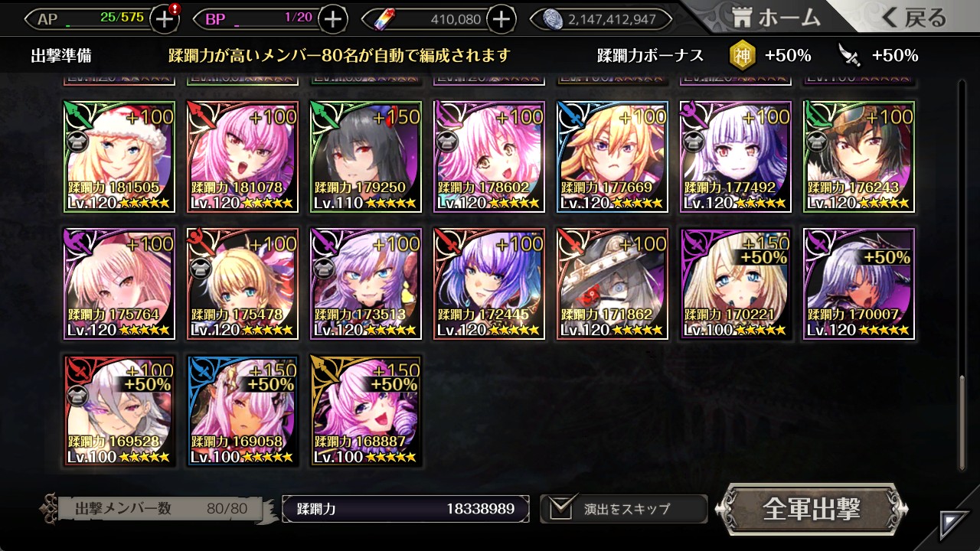The height and width of the screenshot is (551, 980).
Task: Tap the plus icon beside AP gauge
Action: click(165, 19)
